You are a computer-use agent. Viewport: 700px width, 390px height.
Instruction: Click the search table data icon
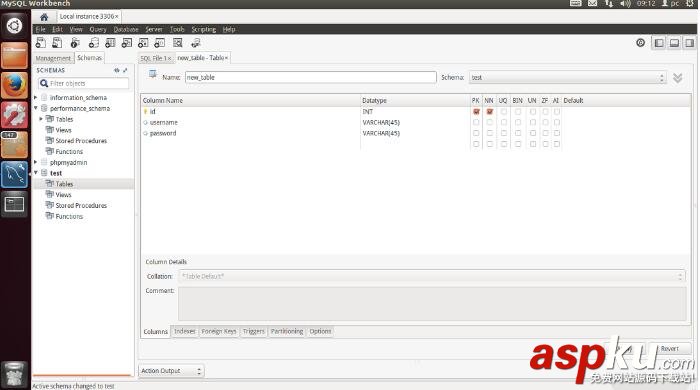tap(178, 43)
